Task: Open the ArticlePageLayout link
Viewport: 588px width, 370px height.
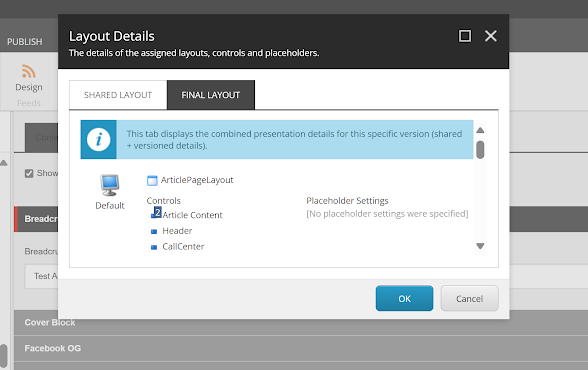Action: point(197,180)
